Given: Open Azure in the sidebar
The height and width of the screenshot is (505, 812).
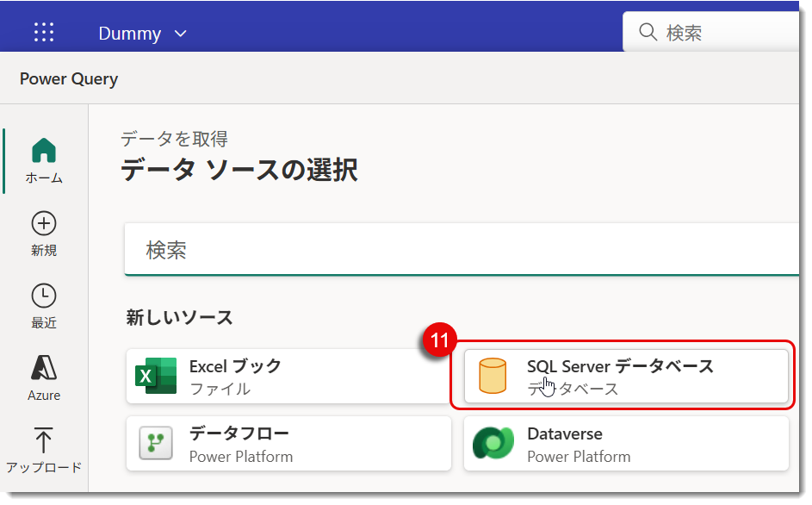Looking at the screenshot, I should 44,378.
